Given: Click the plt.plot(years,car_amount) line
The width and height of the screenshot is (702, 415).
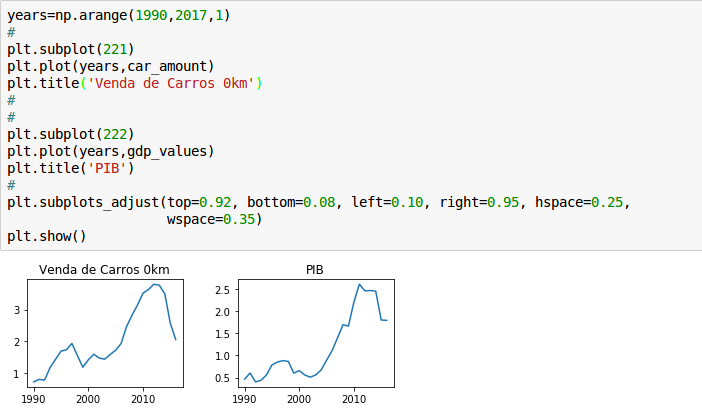Looking at the screenshot, I should 111,66.
